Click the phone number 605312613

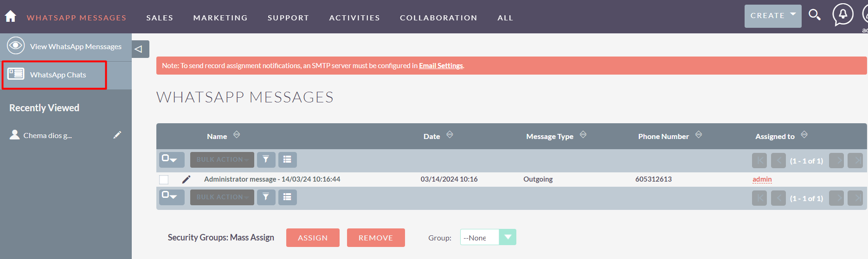654,179
